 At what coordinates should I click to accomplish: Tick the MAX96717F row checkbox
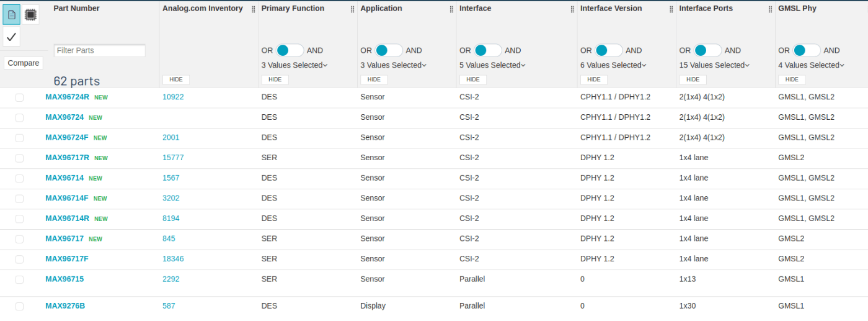coord(19,260)
